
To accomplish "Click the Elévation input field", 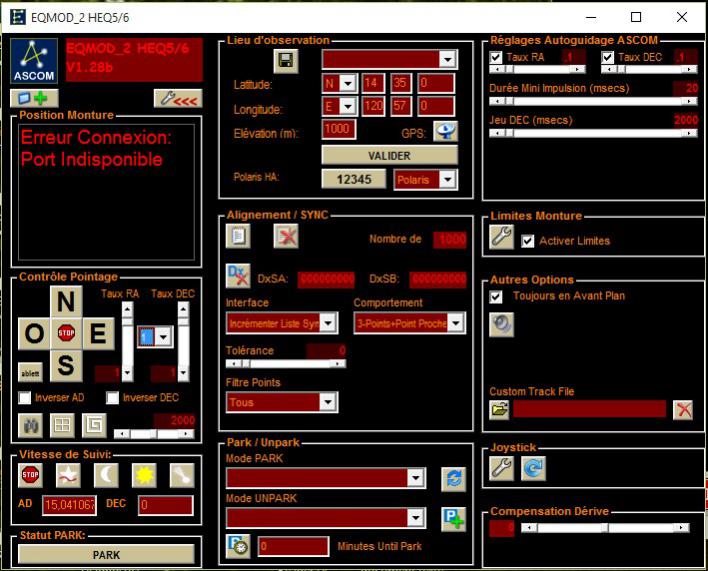I will [x=339, y=130].
